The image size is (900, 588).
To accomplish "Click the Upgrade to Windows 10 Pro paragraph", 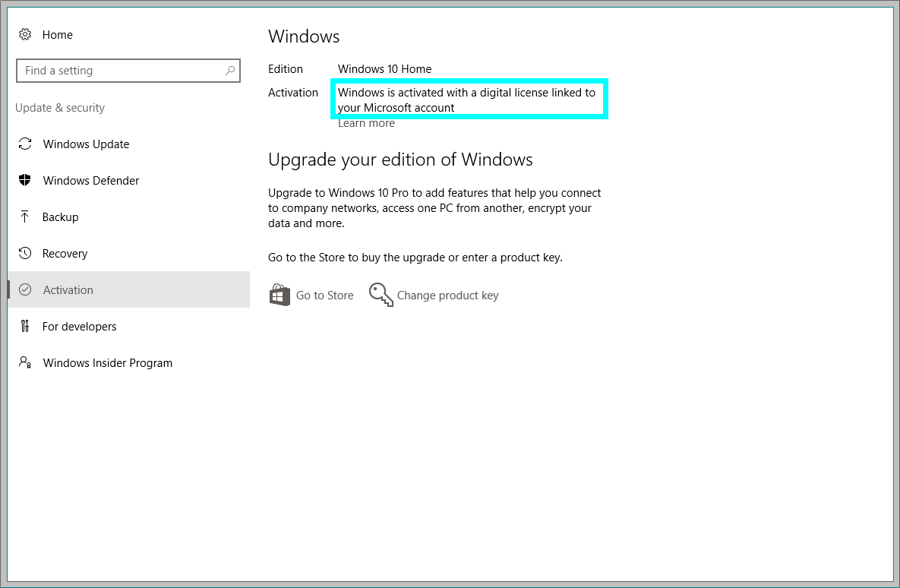I will (434, 208).
